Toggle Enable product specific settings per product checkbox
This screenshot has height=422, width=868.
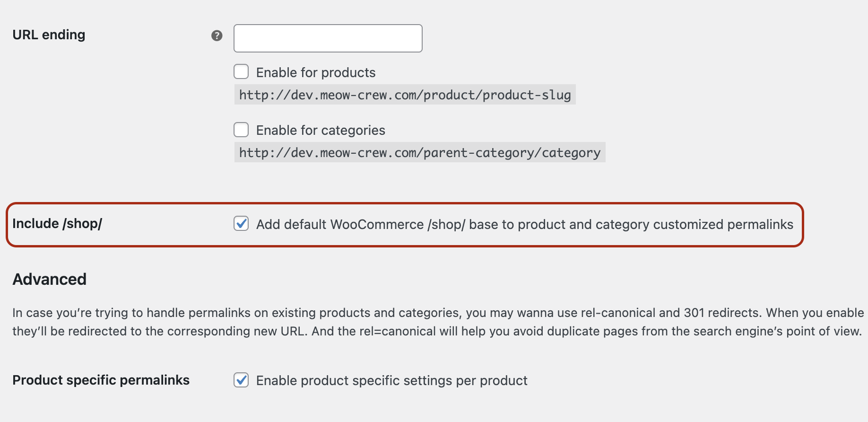click(241, 380)
